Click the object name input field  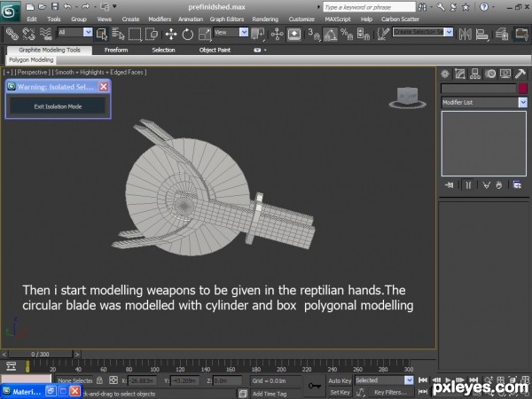479,88
